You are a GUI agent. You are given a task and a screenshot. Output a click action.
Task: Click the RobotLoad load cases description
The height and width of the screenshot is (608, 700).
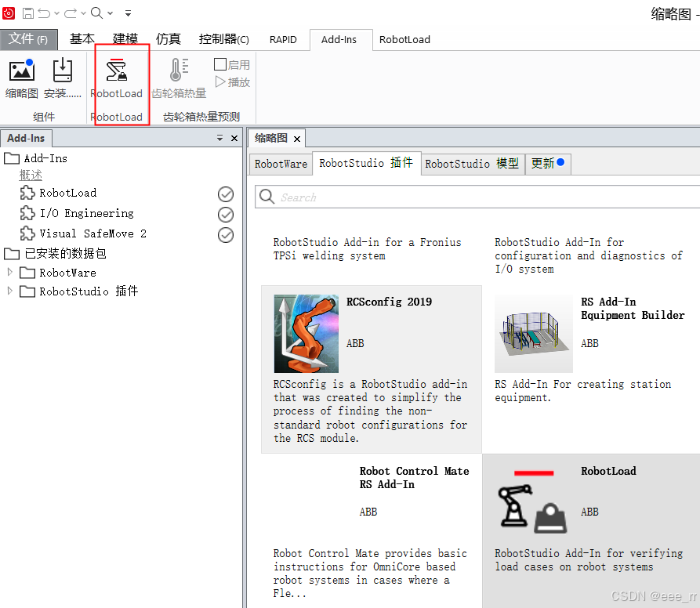[589, 560]
